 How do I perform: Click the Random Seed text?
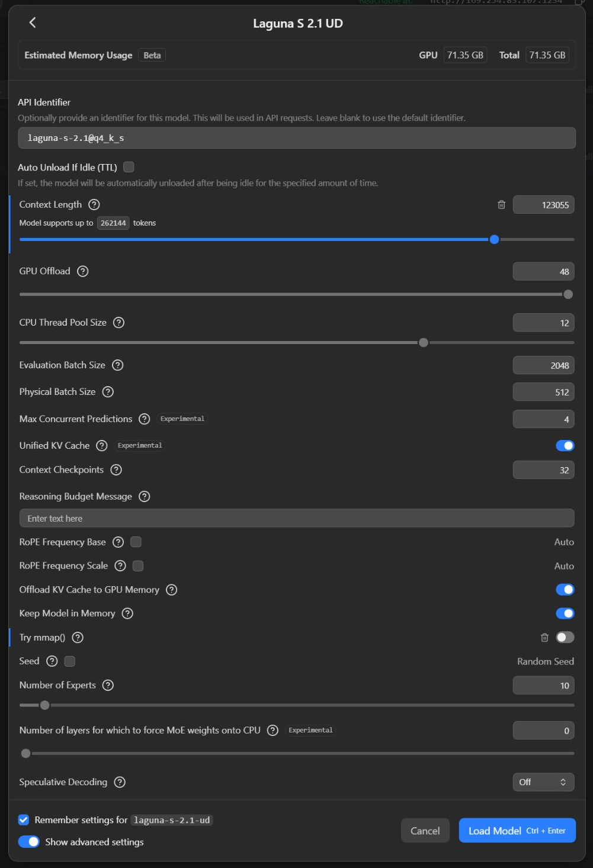(x=546, y=661)
